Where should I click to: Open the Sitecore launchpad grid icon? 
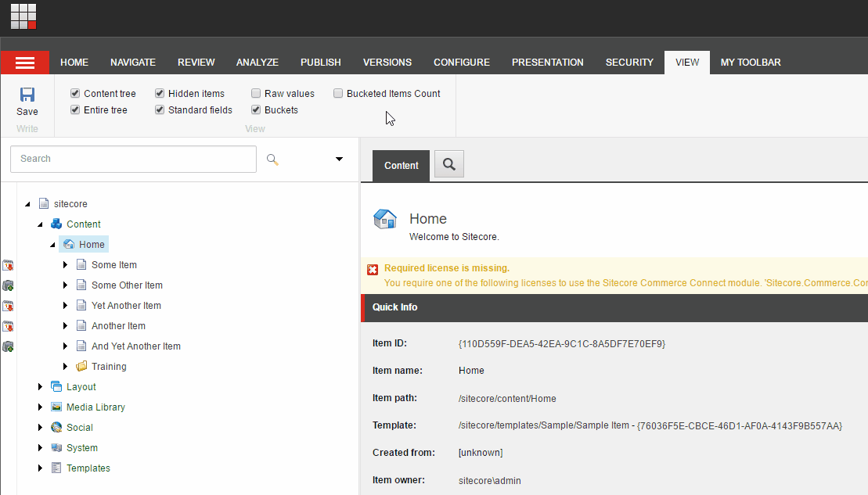pos(23,16)
